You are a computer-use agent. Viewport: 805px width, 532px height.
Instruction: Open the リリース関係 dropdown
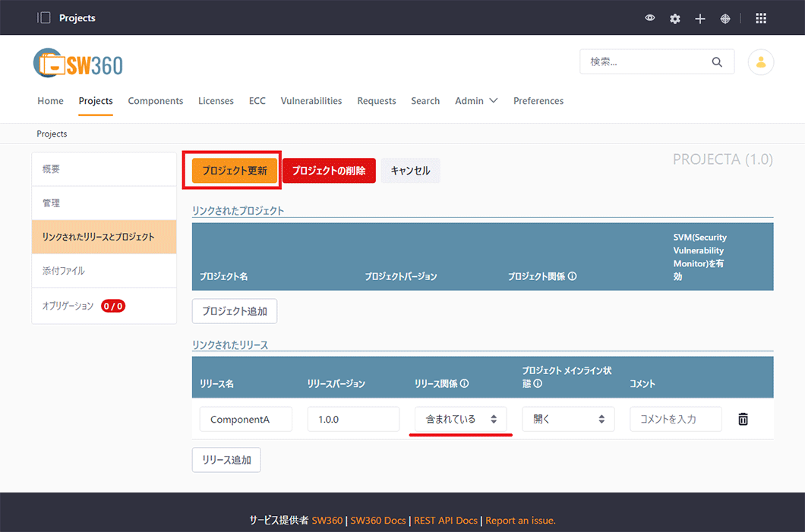pos(461,419)
